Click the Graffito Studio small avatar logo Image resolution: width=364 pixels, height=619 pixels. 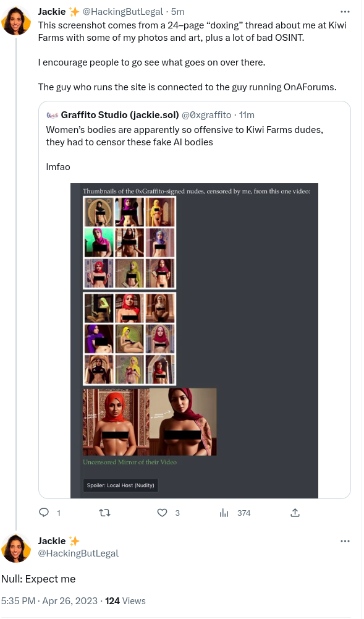tap(52, 115)
